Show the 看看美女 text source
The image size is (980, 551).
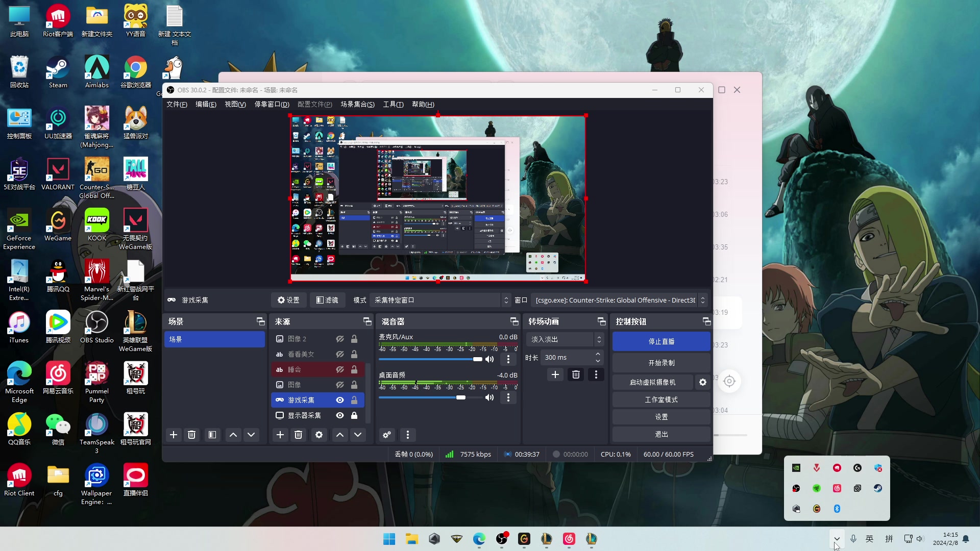click(340, 354)
